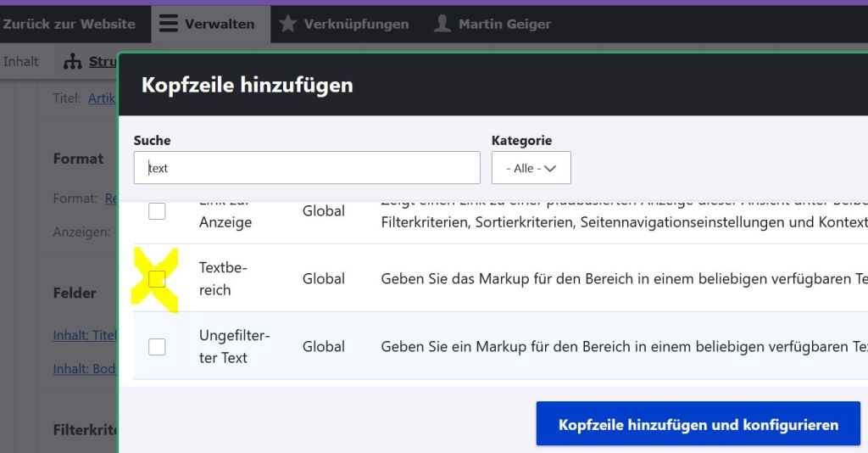Click the Struktur hierarchy icon
This screenshot has height=453, width=868.
[74, 62]
